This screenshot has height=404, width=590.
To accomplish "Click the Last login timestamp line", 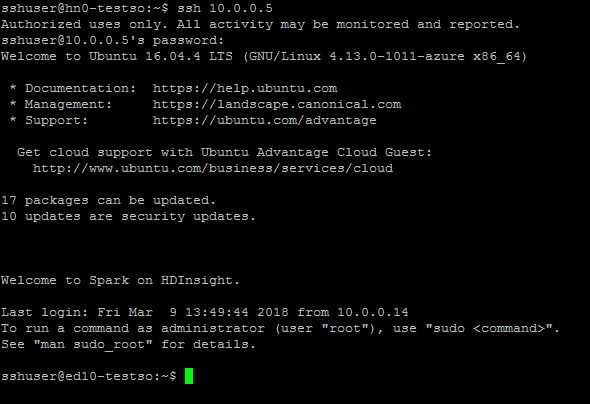I will 205,312.
